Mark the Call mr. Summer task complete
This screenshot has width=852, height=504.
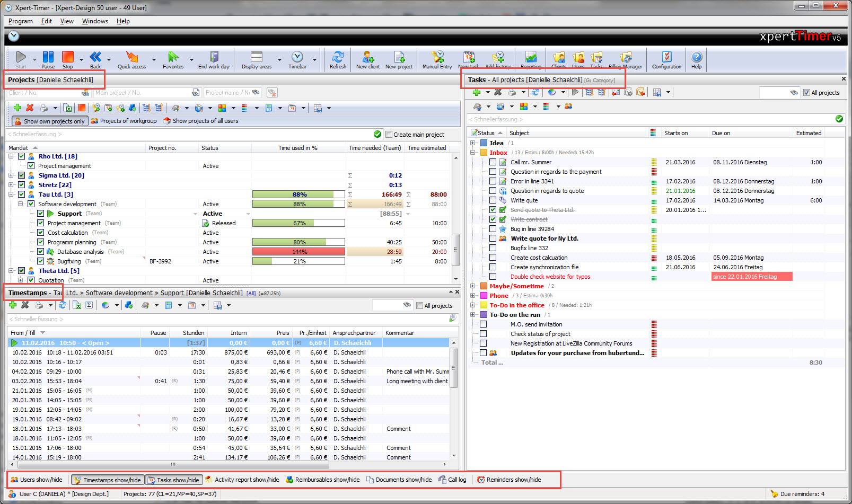pos(493,162)
